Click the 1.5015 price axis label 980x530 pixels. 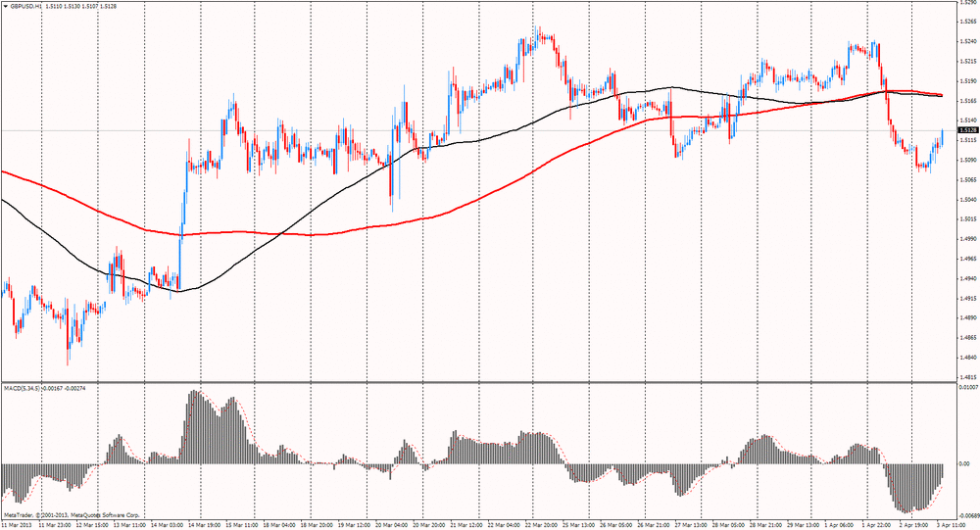coord(967,218)
